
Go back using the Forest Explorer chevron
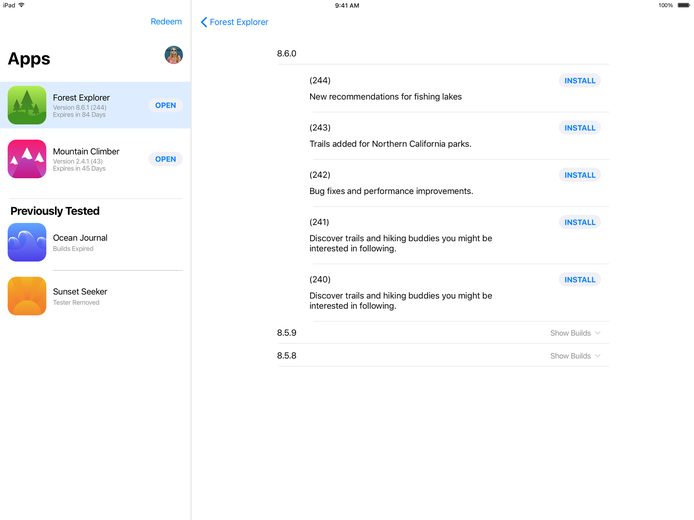(204, 22)
